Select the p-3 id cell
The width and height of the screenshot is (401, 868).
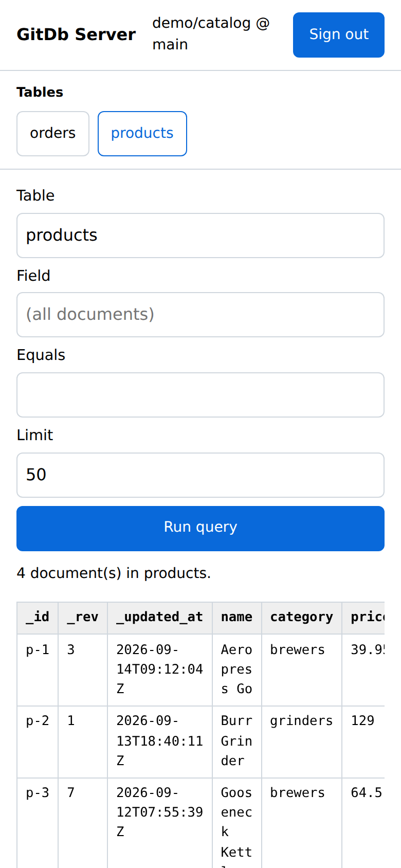38,823
